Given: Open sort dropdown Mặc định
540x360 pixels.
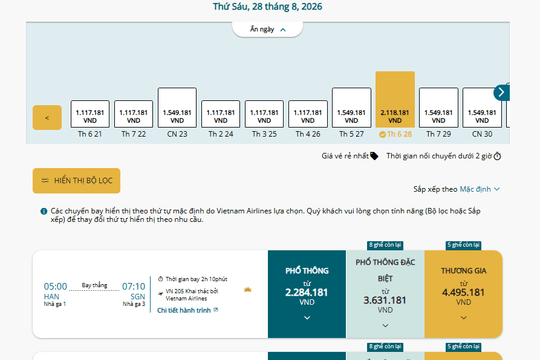Looking at the screenshot, I should click(480, 189).
